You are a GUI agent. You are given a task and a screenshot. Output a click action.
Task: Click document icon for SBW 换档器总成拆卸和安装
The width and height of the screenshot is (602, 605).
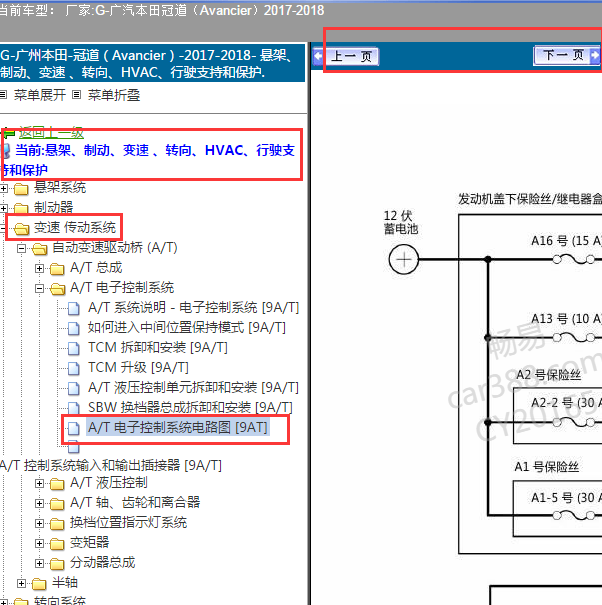[74, 408]
